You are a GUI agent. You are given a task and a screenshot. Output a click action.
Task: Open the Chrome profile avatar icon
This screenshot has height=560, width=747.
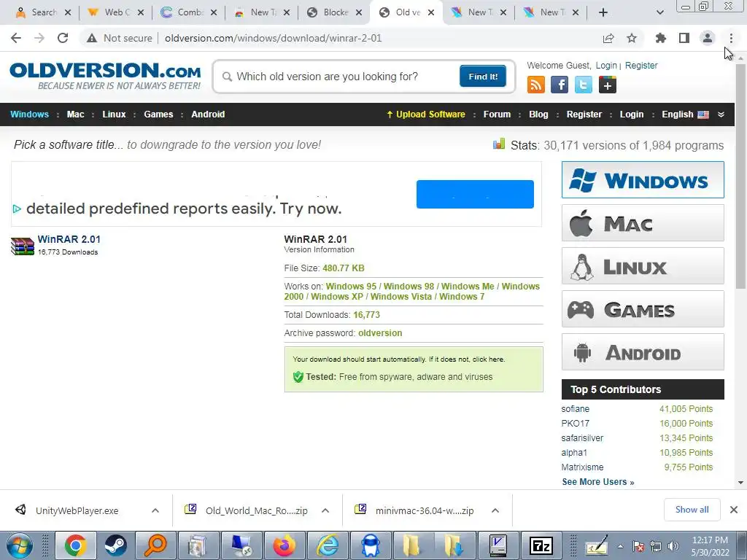pyautogui.click(x=708, y=38)
